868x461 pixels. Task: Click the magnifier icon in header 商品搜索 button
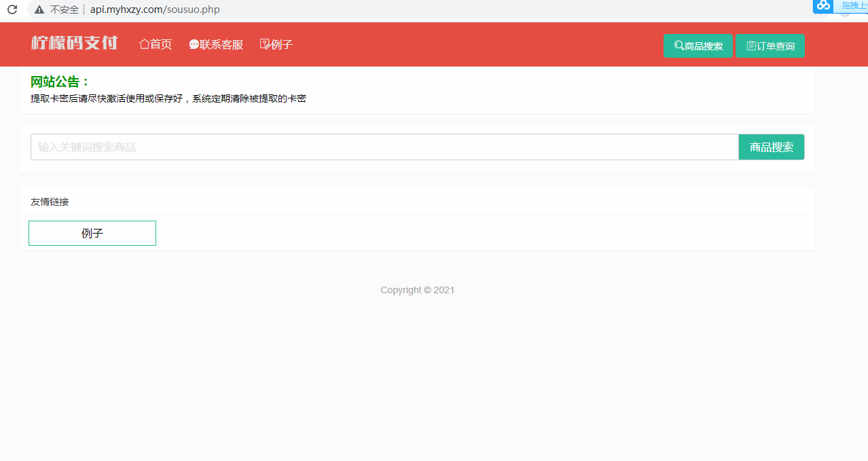pos(679,45)
